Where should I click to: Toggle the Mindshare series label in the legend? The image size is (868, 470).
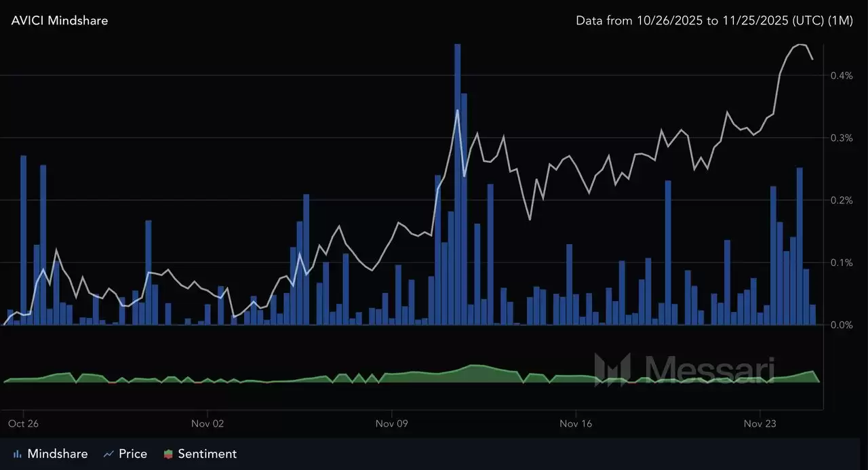pos(58,454)
